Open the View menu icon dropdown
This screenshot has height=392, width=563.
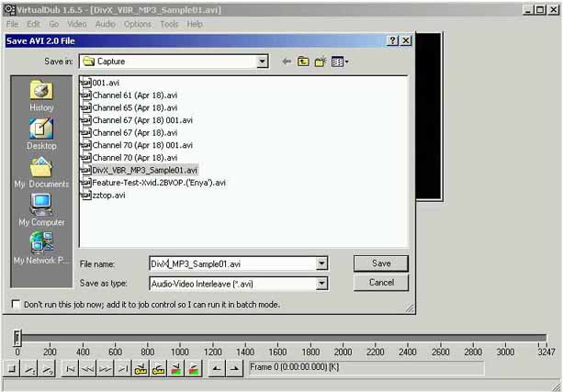click(340, 62)
